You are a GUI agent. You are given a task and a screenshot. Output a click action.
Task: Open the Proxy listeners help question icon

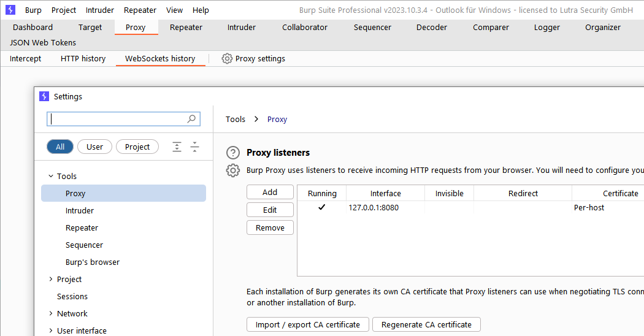click(x=233, y=153)
